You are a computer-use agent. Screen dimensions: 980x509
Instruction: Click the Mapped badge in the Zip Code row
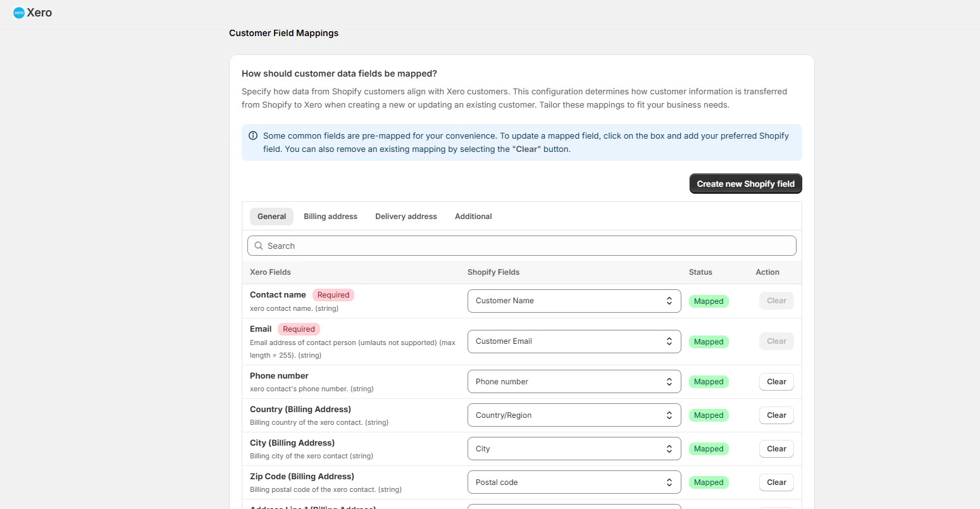tap(709, 482)
